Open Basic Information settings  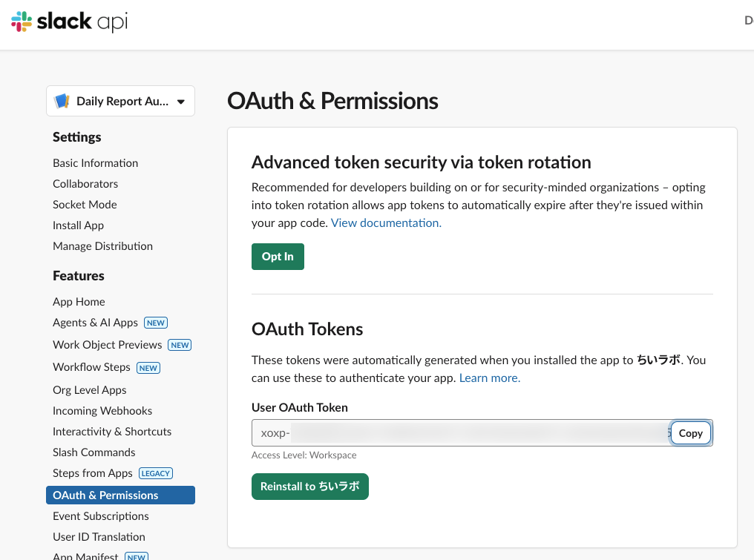[95, 163]
